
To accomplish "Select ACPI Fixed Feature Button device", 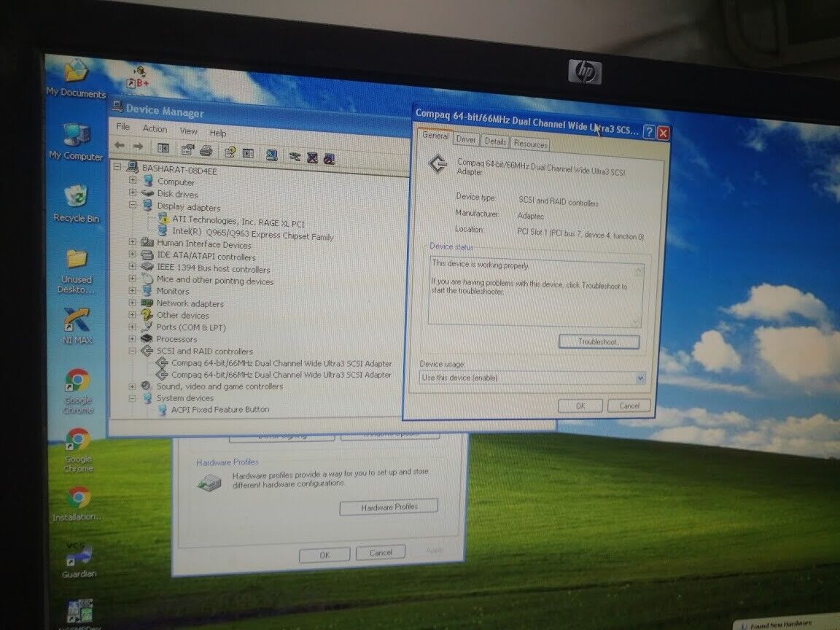I will tap(219, 409).
